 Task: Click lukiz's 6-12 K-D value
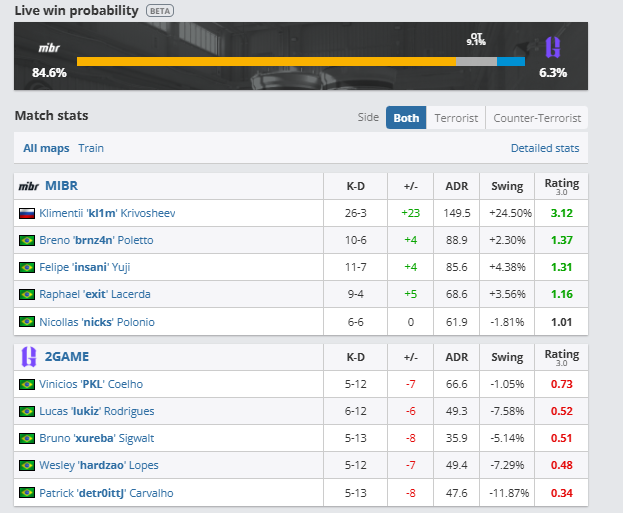pyautogui.click(x=356, y=411)
